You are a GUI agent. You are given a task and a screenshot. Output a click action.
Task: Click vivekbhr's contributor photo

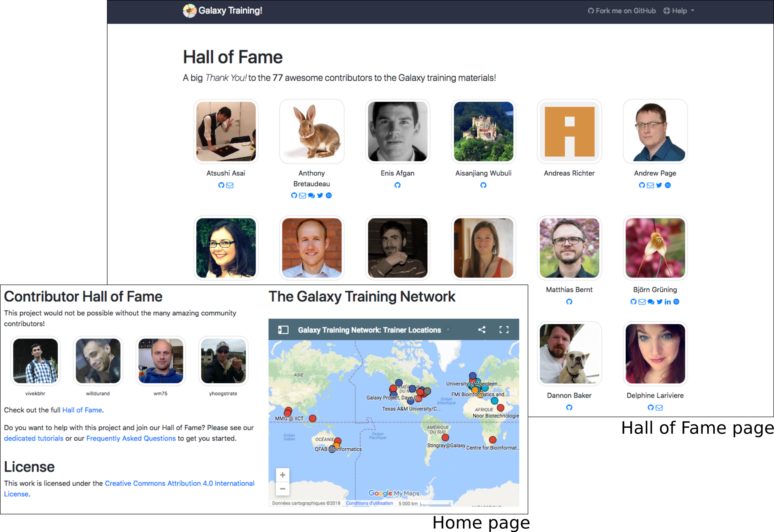35,361
